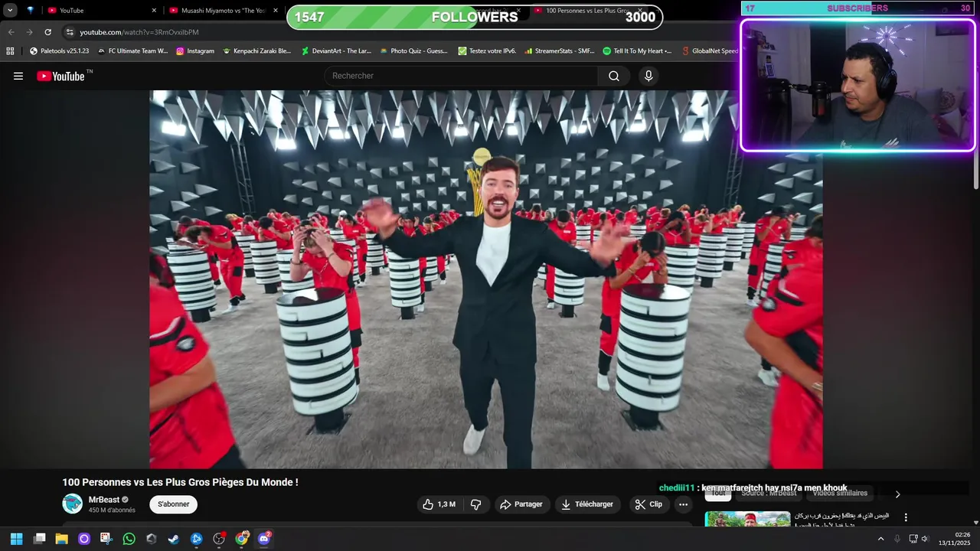
Task: Select the Tout filter chip
Action: click(x=718, y=494)
